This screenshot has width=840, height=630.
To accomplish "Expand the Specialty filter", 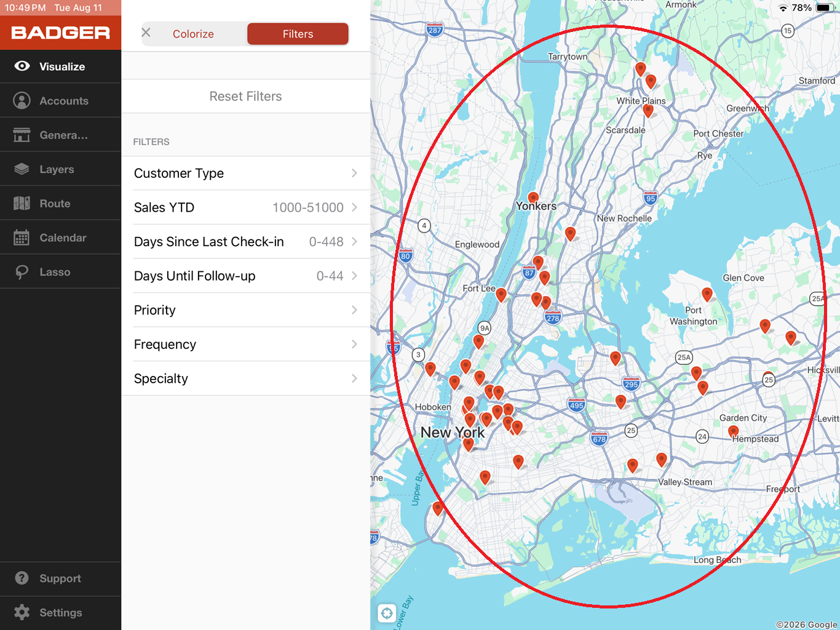I will (x=245, y=378).
